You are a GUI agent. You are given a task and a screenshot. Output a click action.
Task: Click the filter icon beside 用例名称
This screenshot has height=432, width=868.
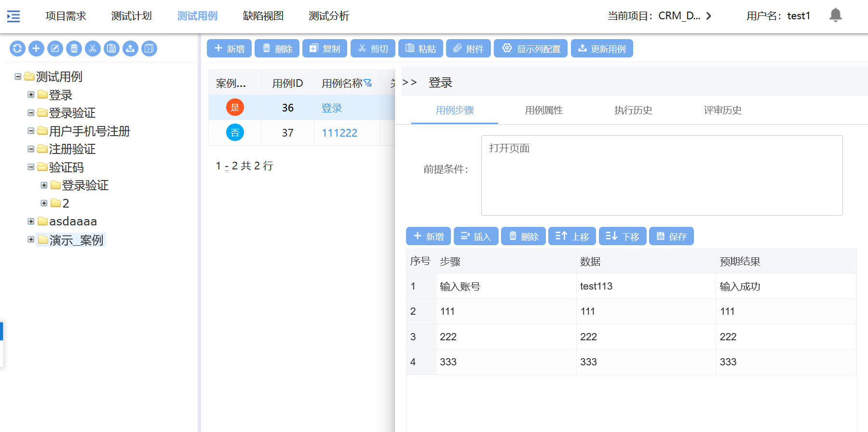[x=368, y=83]
